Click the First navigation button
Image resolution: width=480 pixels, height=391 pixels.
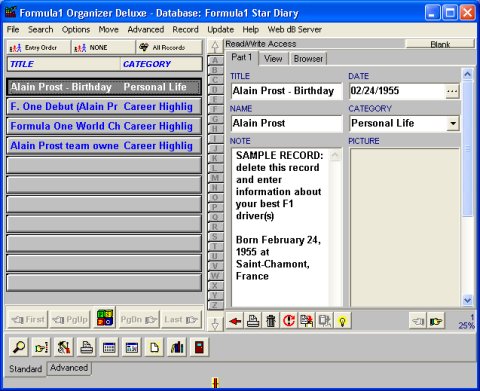click(28, 320)
